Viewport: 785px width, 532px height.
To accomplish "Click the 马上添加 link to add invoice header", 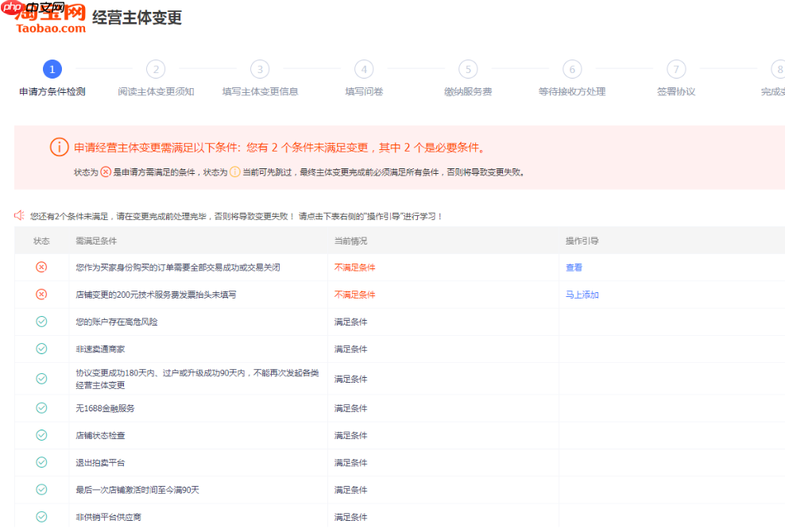I will 582,295.
